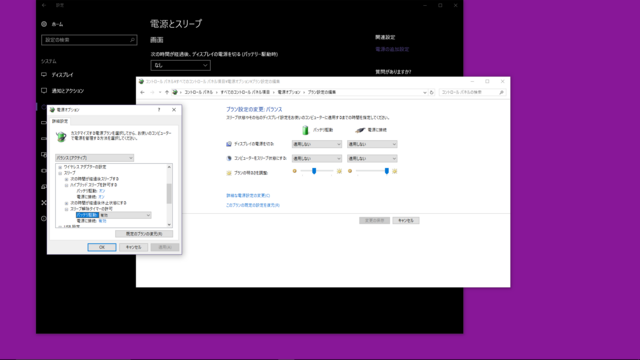
Task: Click the help question mark in 電源オプション
Action: (159, 110)
